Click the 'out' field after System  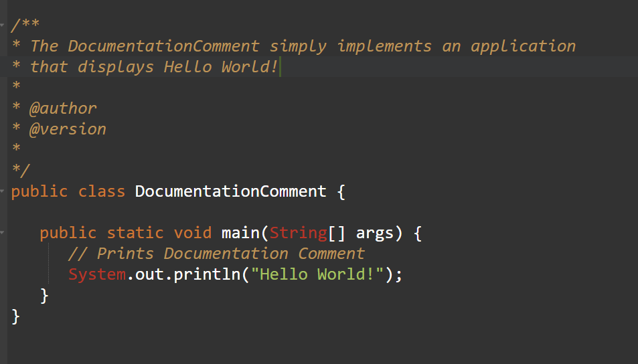149,275
